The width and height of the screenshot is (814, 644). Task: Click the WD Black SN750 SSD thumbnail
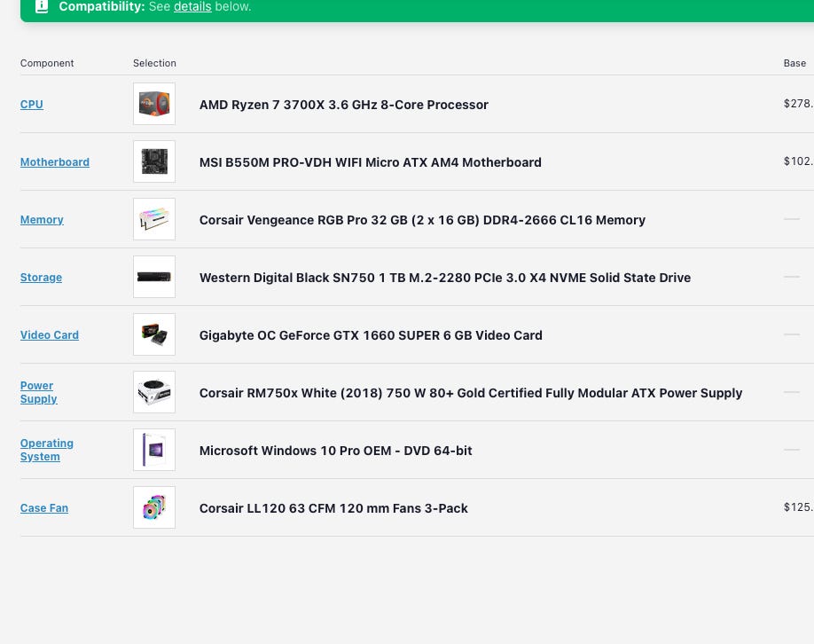[154, 277]
